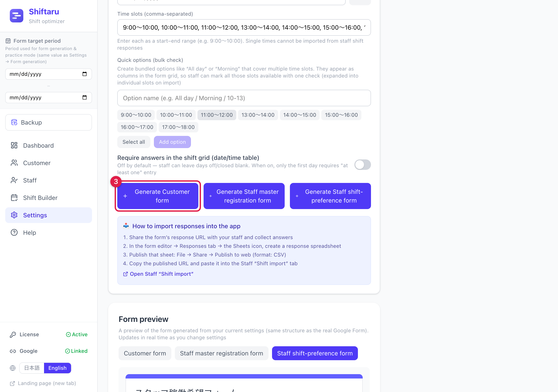
Task: Toggle the 14:00〜15:00 slot chip
Action: (x=299, y=115)
